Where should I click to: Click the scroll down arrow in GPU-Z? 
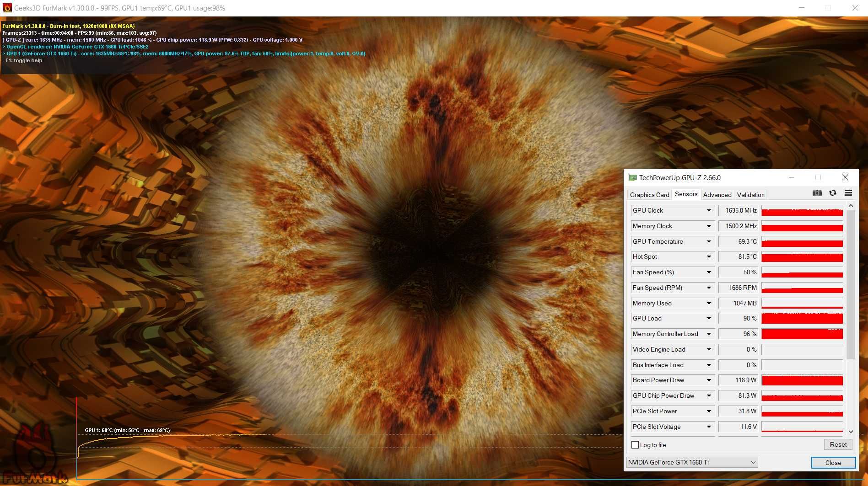[x=851, y=431]
